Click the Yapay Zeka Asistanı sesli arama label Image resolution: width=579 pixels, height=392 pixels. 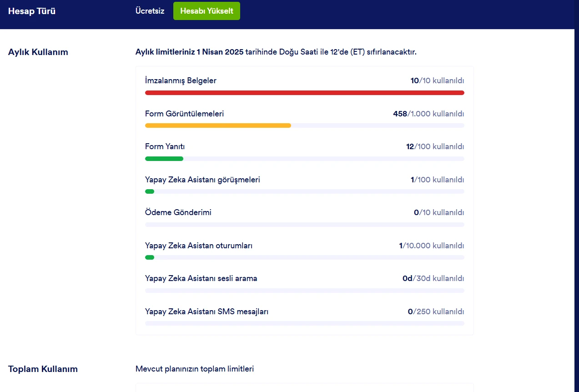tap(202, 278)
